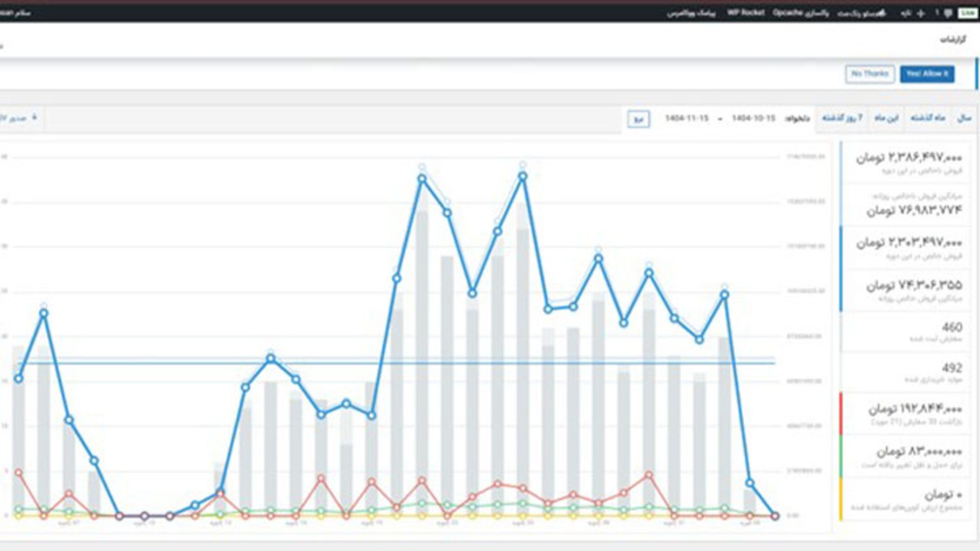Highlight the gross sales legend 2,386,497,000

909,162
